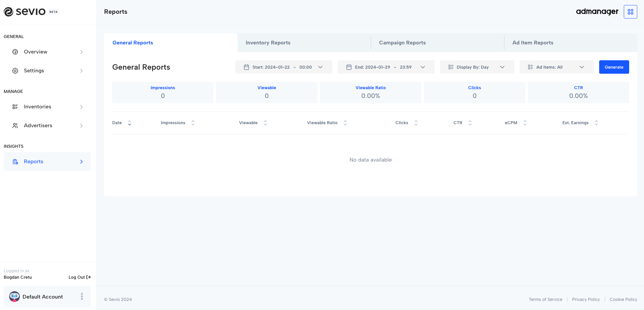644x310 pixels.
Task: Open the calendar icon in Start date picker
Action: tap(247, 67)
